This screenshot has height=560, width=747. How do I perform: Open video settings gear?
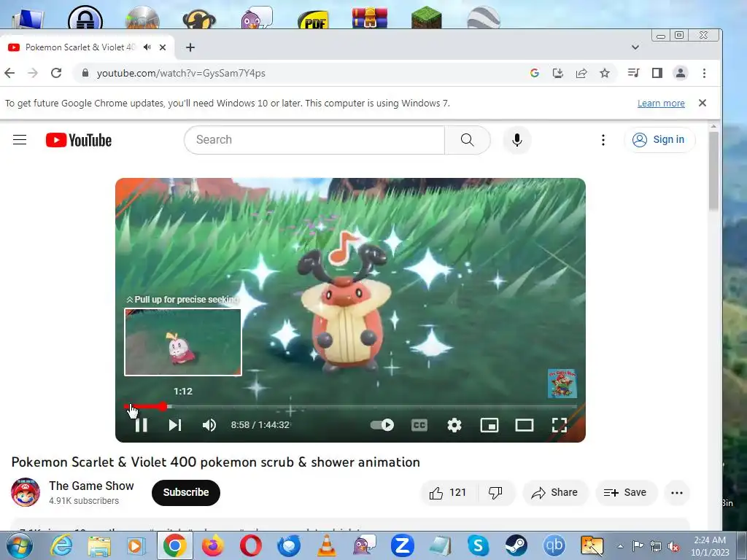pyautogui.click(x=454, y=425)
